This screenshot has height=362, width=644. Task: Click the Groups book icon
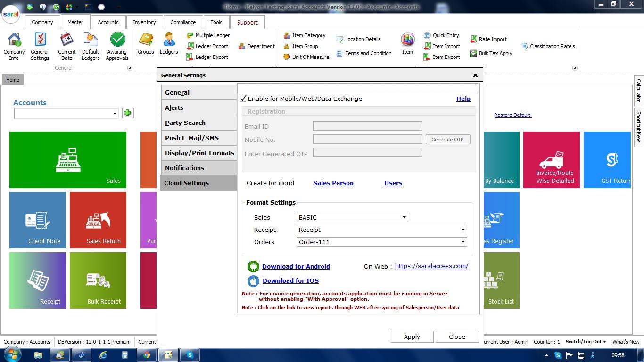[146, 44]
